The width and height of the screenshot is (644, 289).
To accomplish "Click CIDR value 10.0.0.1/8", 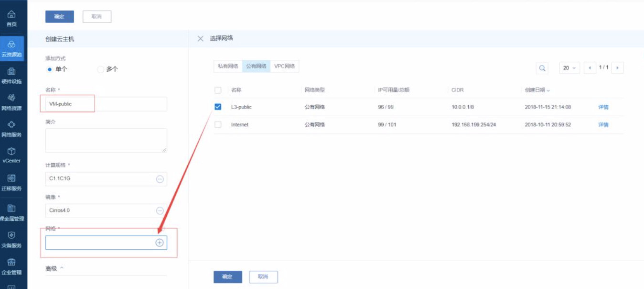I will click(463, 107).
